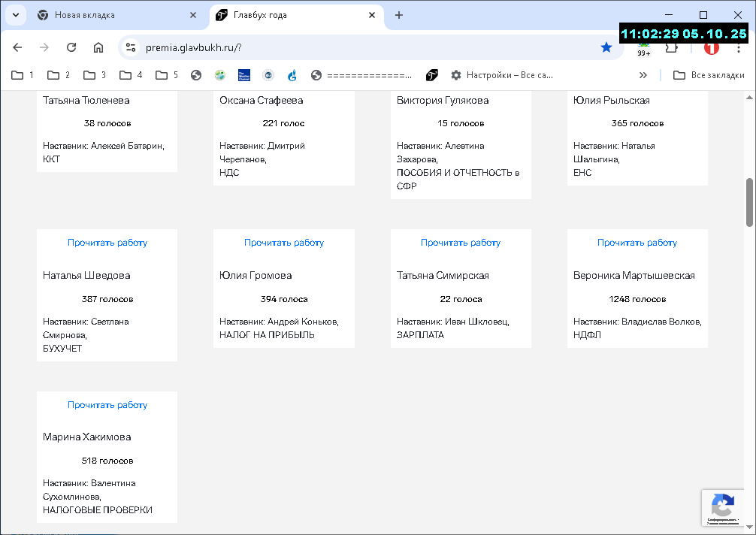Open the blue flame bookmark icon
The height and width of the screenshot is (535, 756).
click(292, 75)
